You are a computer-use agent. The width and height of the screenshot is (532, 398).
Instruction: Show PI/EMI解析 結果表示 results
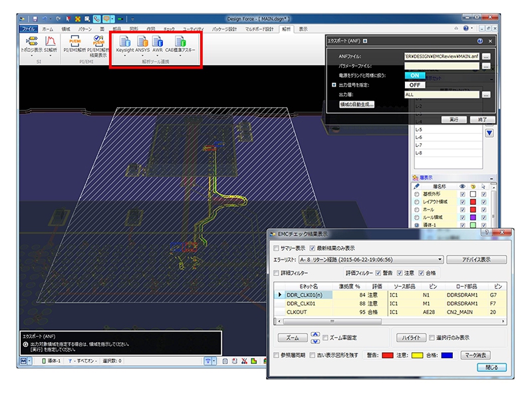point(98,46)
